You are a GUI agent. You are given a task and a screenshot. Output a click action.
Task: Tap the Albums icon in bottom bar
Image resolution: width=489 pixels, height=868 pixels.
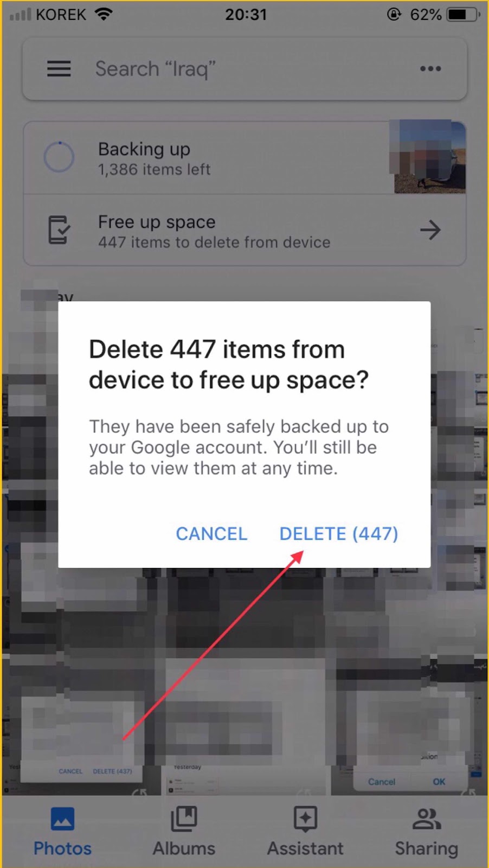point(184,819)
